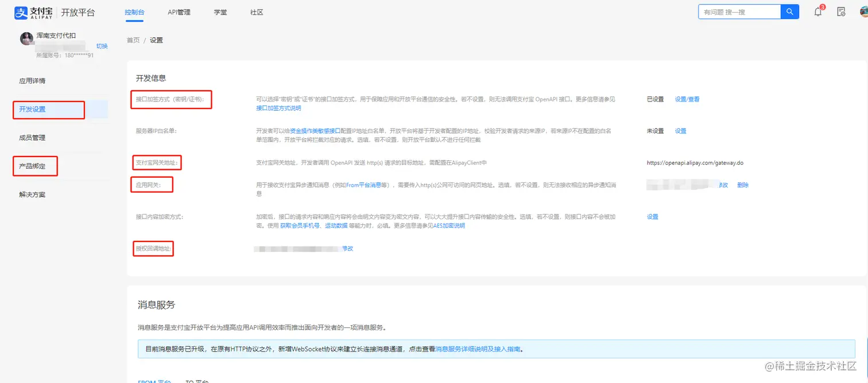Click the 授权回调地址 label
The width and height of the screenshot is (868, 383).
(153, 248)
